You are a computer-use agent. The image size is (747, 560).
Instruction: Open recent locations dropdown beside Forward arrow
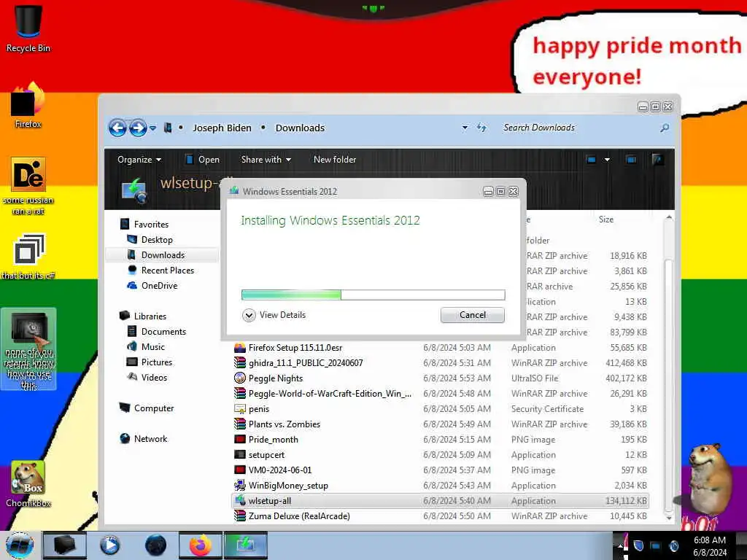point(153,128)
